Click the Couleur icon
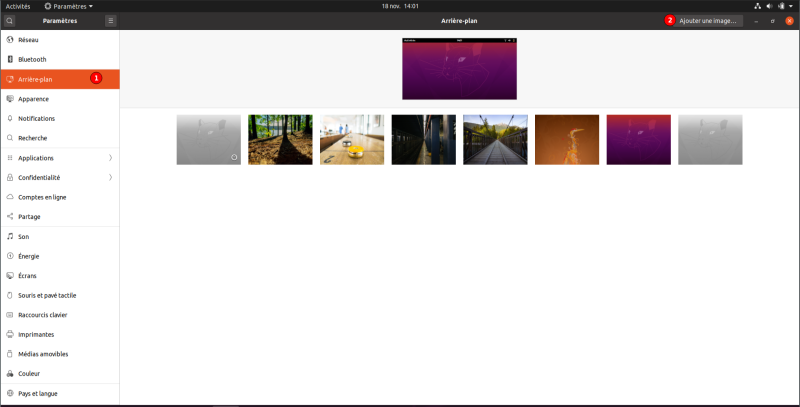Viewport: 800px width, 407px height. [10, 373]
